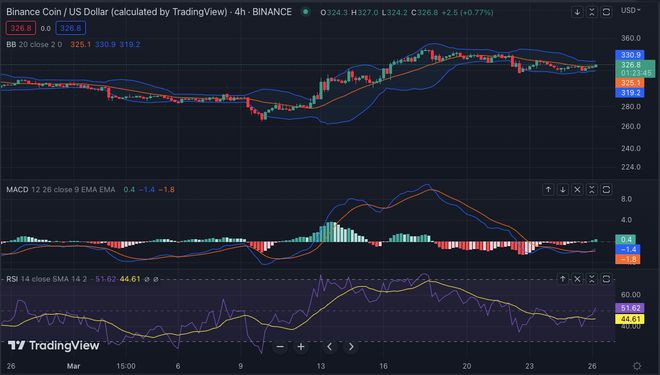Click the MACD 12 26 close legend
Viewport: 660px width, 375px height.
tap(61, 190)
